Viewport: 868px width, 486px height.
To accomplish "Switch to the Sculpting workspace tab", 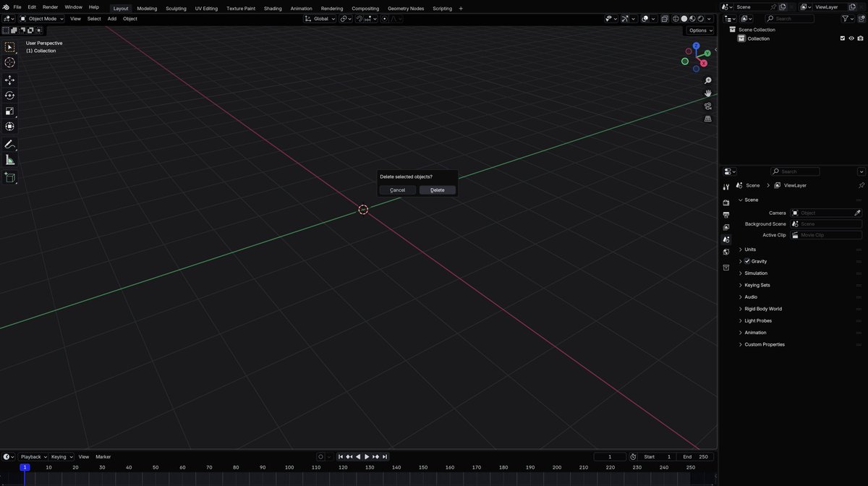I will click(176, 9).
